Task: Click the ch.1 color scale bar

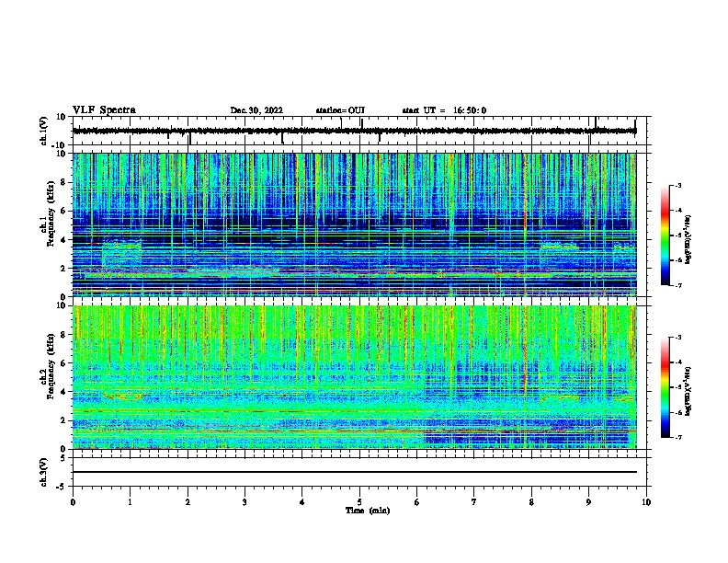Action: tap(665, 236)
